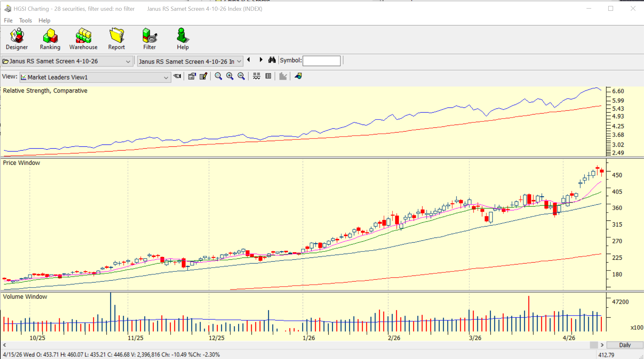
Task: Click the edit view pencil icon
Action: click(203, 76)
